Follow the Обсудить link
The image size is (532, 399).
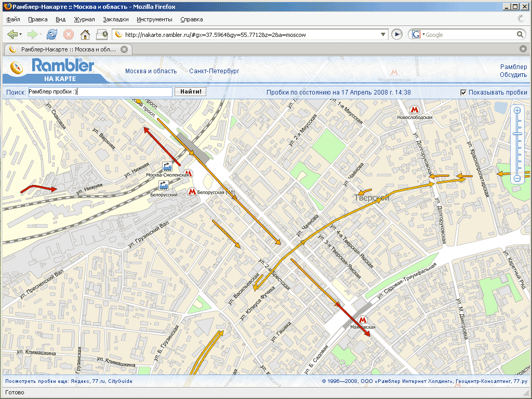point(513,75)
